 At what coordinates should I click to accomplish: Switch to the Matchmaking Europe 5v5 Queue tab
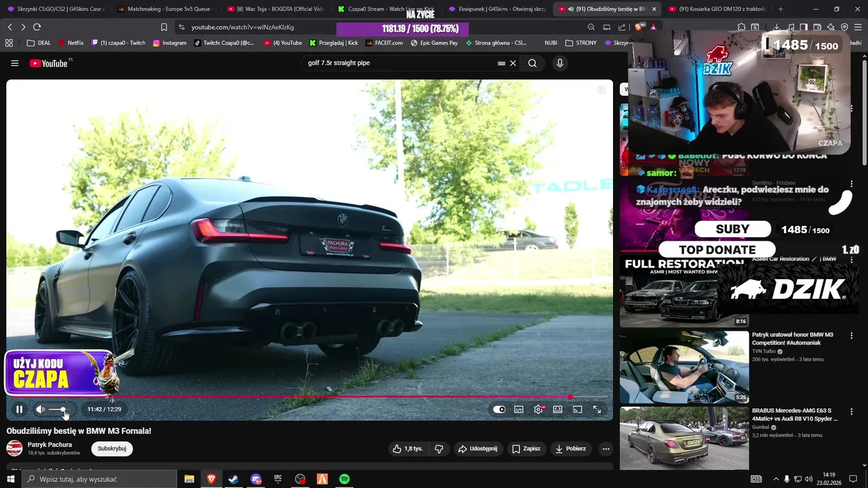click(165, 9)
